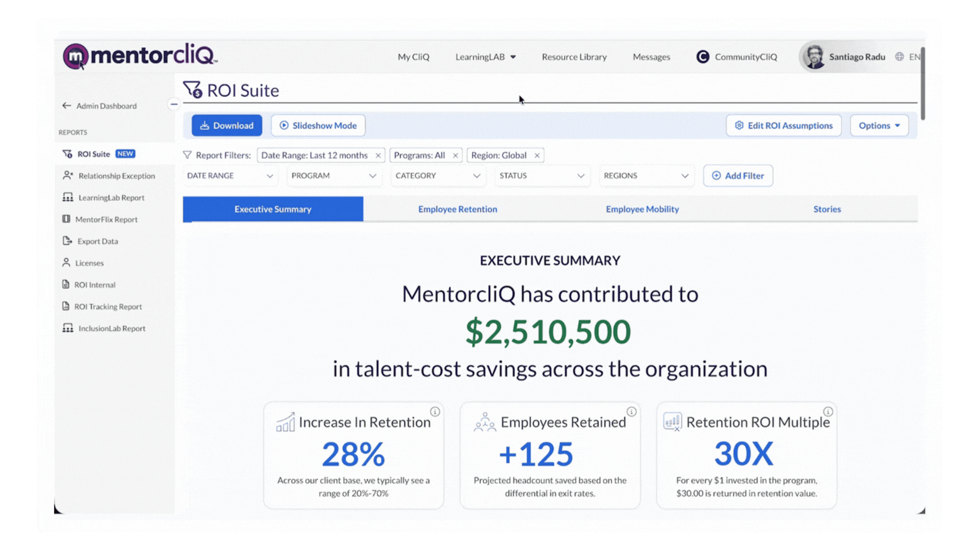The image size is (980, 551).
Task: Switch language via EN selector
Action: 914,57
